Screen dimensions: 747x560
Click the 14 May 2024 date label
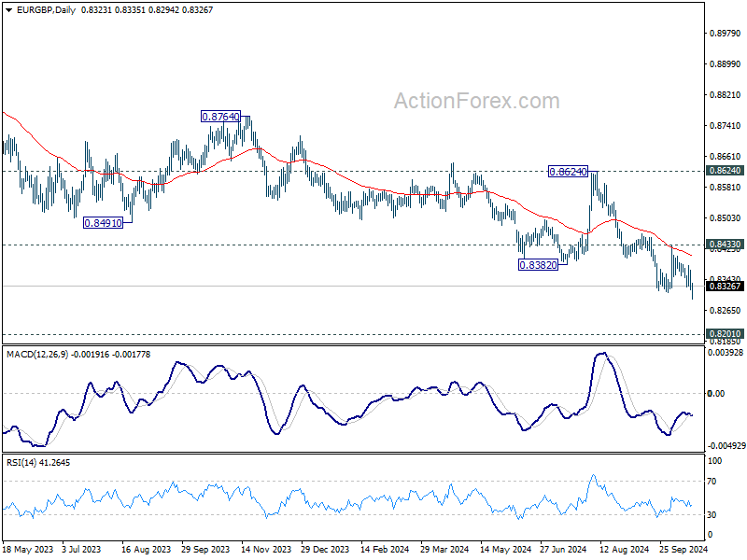point(505,550)
